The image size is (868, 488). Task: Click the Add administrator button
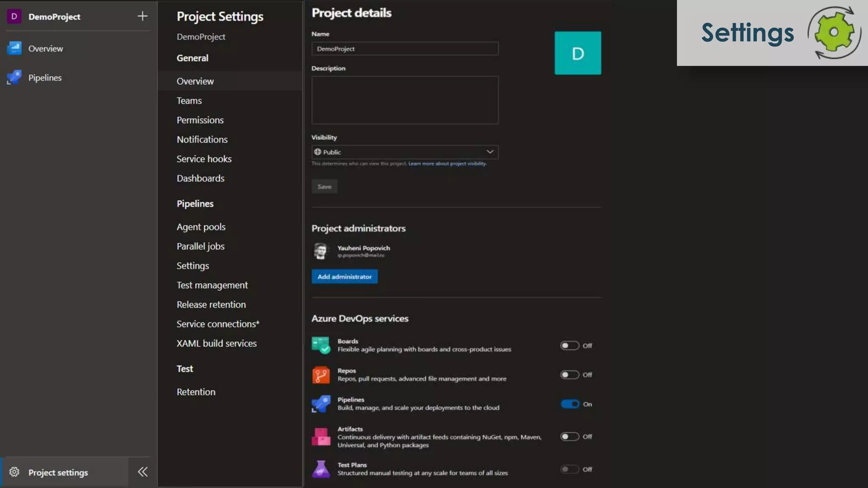(x=344, y=277)
